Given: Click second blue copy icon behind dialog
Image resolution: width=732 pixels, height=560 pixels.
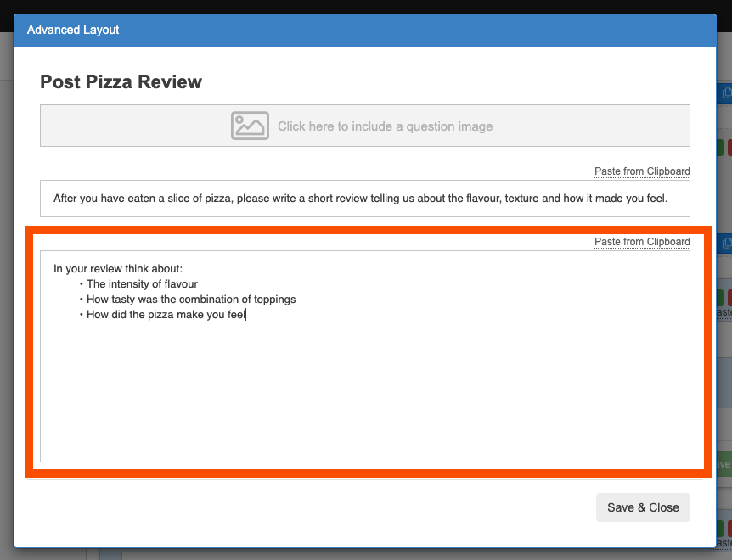Looking at the screenshot, I should 725,244.
